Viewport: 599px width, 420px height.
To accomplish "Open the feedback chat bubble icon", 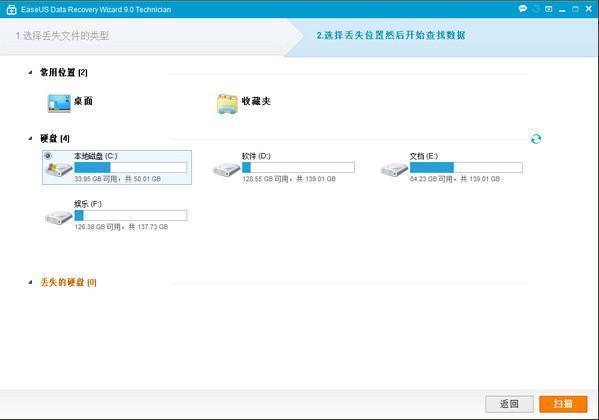I will click(522, 8).
